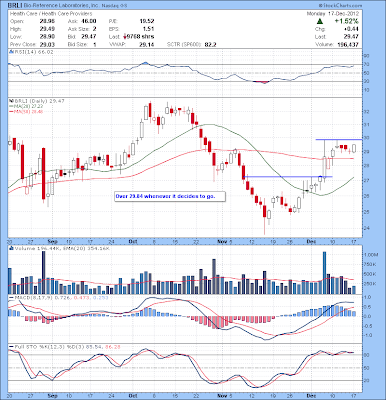This screenshot has height=400, width=386.
Task: Click the StockCharts.com copyright label
Action: tap(340, 6)
